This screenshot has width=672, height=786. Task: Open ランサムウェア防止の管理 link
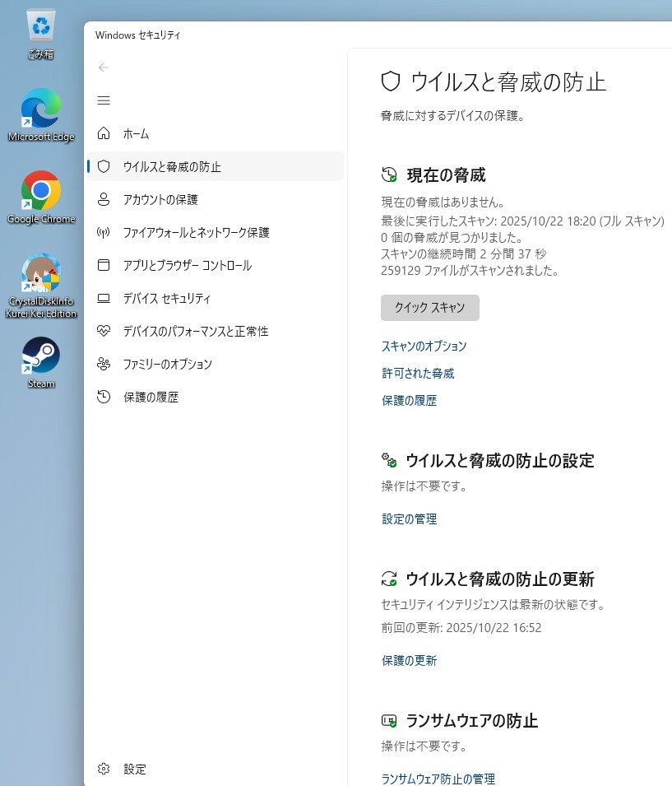click(438, 779)
